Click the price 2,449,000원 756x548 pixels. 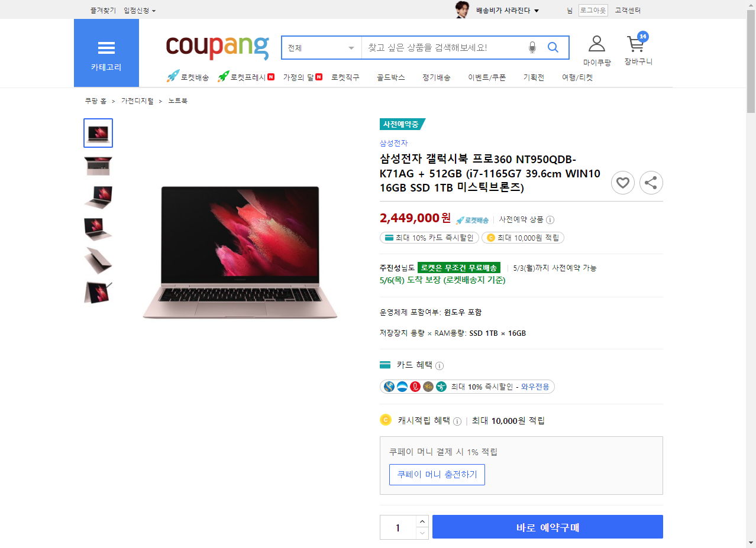415,218
